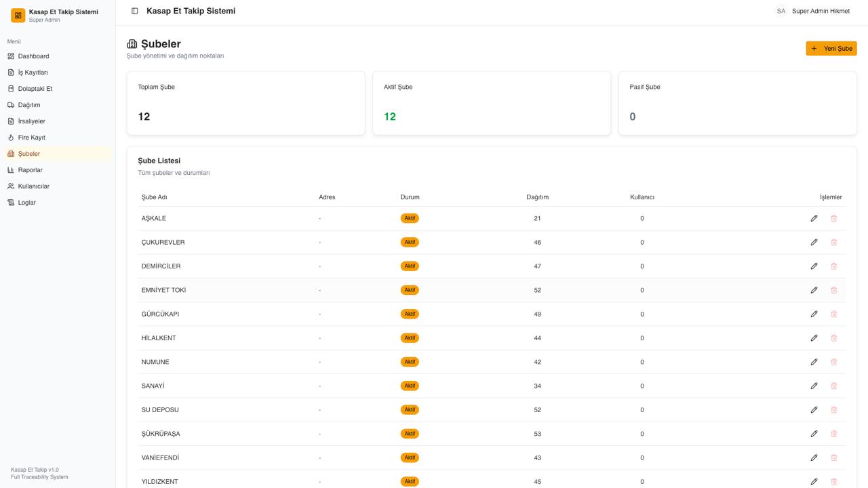Go to İş Kayıtları page
Image resolution: width=868 pixels, height=488 pixels.
point(33,73)
